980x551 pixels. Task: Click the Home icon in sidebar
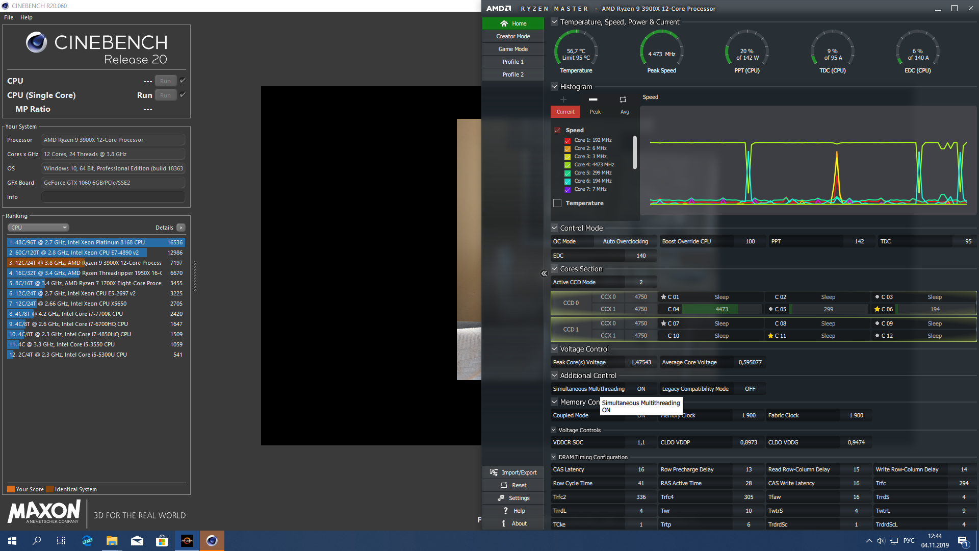504,23
